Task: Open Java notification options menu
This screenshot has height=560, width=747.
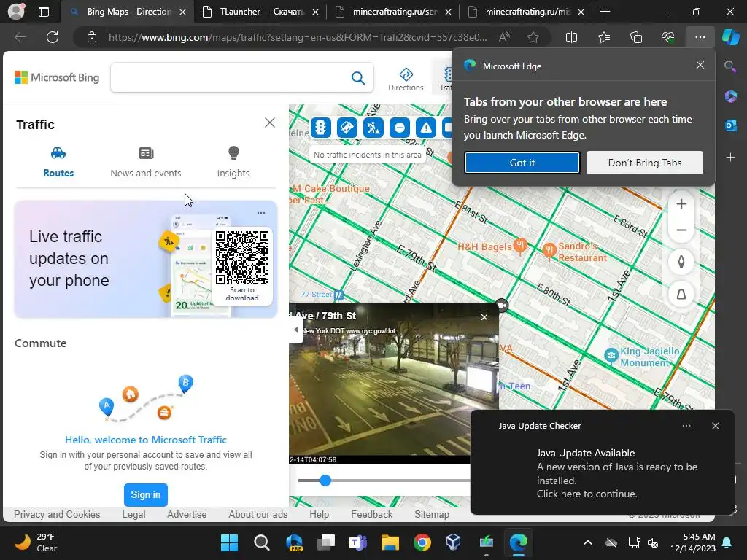Action: click(x=686, y=426)
